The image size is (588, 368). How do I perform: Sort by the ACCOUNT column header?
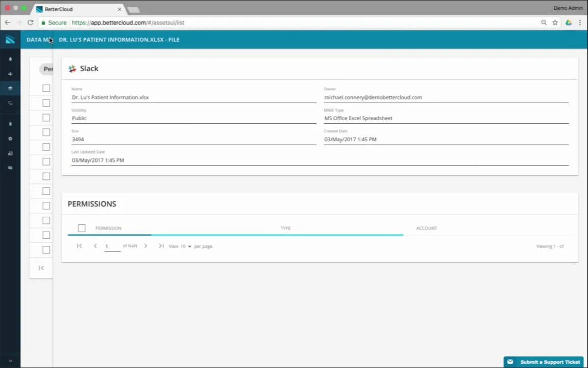426,228
